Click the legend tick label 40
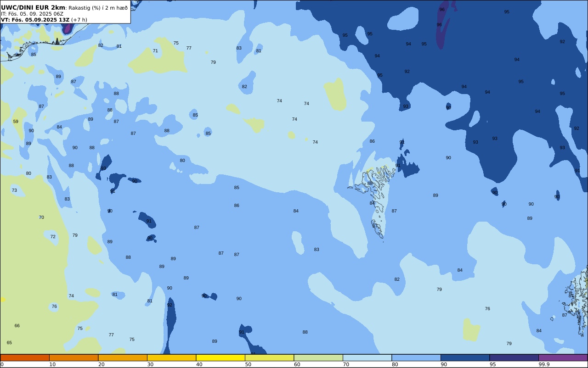Viewport: 588px width, 368px height. [x=199, y=364]
